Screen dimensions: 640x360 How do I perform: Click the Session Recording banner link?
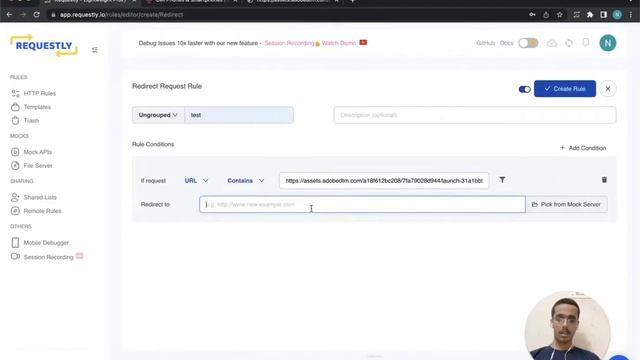289,43
